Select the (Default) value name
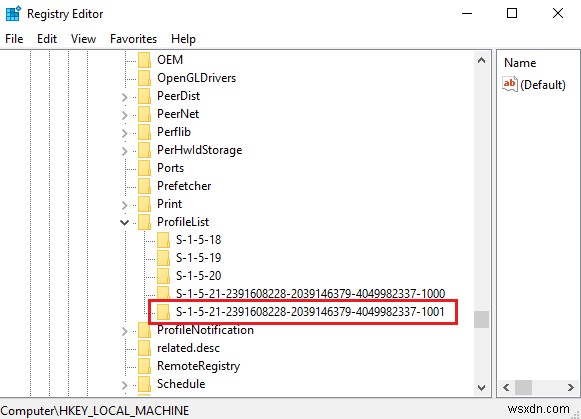The image size is (581, 419). (543, 85)
